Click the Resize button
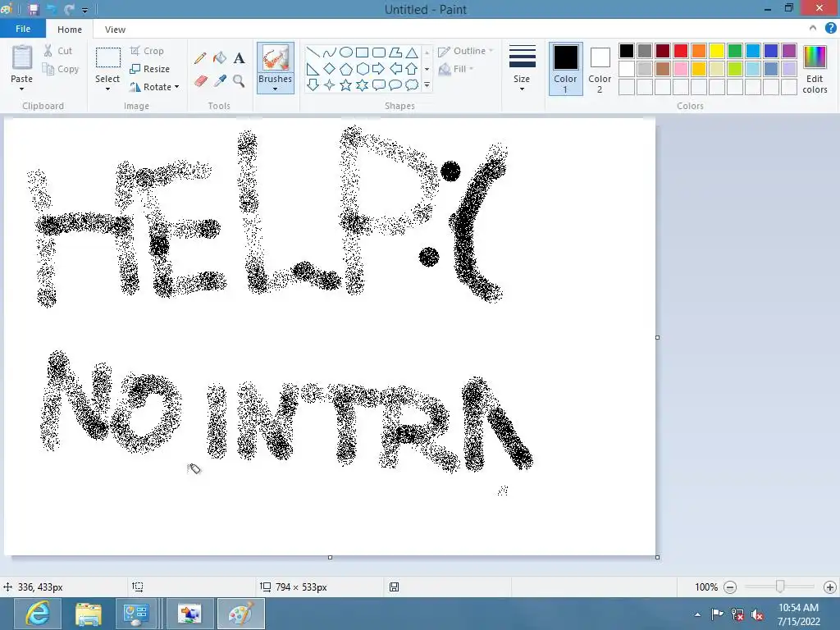This screenshot has height=630, width=840. click(149, 69)
